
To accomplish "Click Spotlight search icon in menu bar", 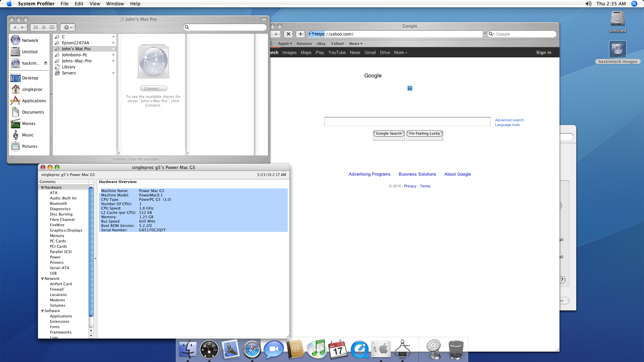I will [634, 4].
